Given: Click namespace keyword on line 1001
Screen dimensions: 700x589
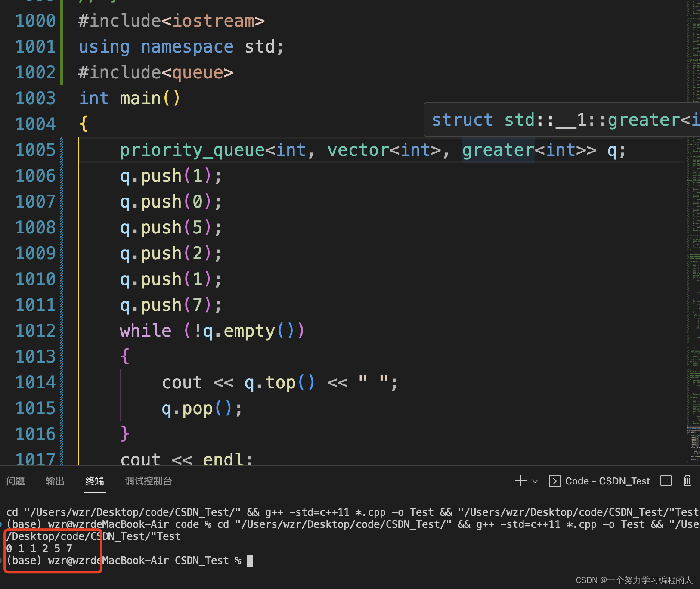Looking at the screenshot, I should click(x=187, y=46).
